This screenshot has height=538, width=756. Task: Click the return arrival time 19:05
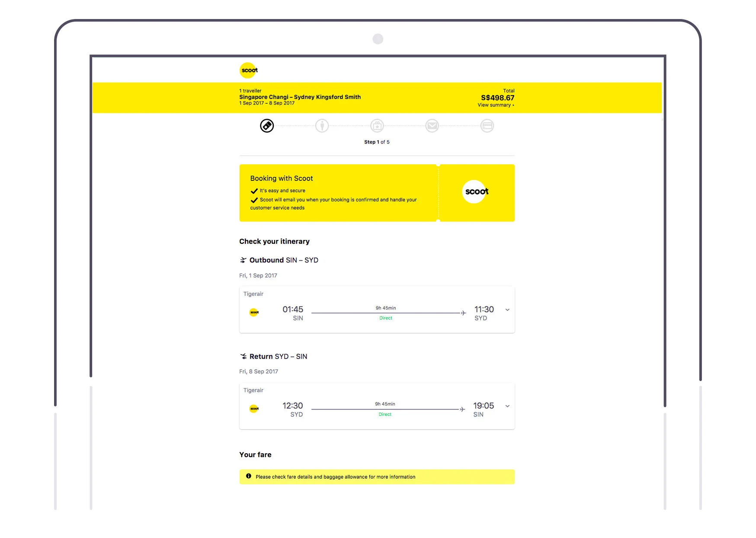tap(484, 406)
